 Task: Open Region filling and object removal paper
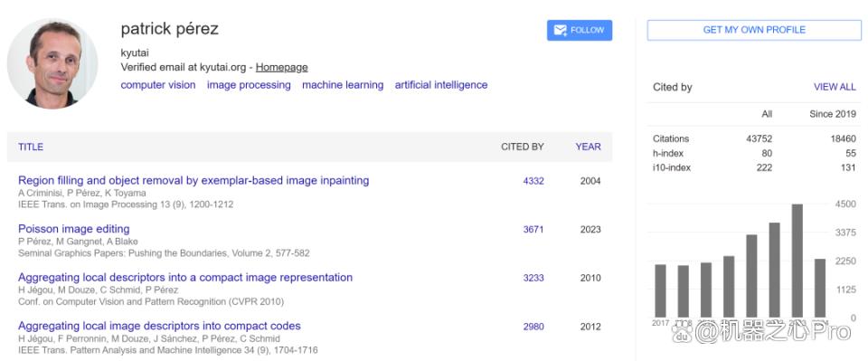coord(193,181)
